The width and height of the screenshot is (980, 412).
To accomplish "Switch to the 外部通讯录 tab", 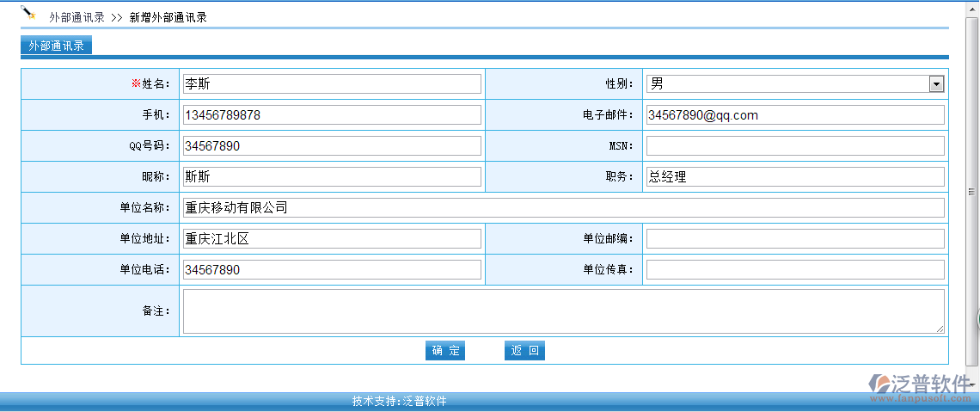I will pos(56,46).
